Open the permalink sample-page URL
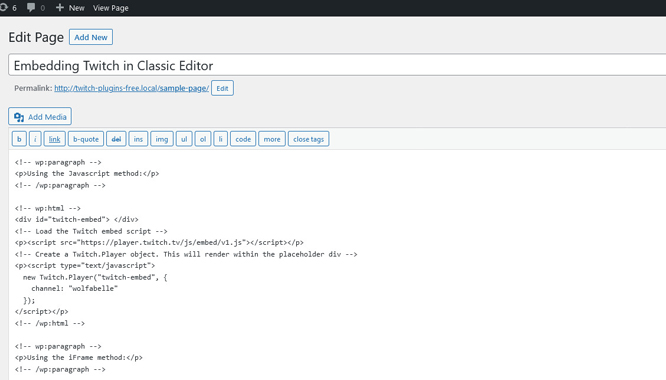The height and width of the screenshot is (380, 666). 132,88
